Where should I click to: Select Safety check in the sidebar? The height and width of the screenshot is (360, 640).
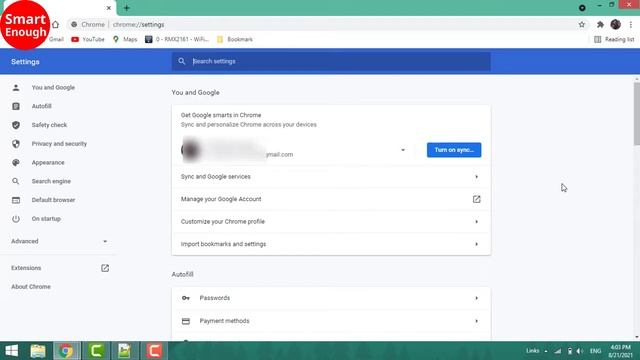point(49,125)
